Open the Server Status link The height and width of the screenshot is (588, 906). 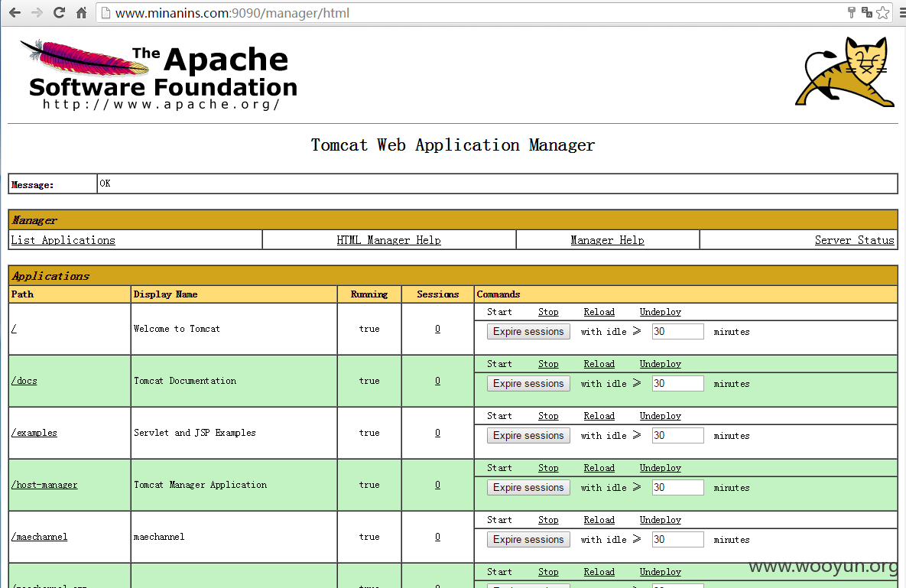pyautogui.click(x=854, y=240)
